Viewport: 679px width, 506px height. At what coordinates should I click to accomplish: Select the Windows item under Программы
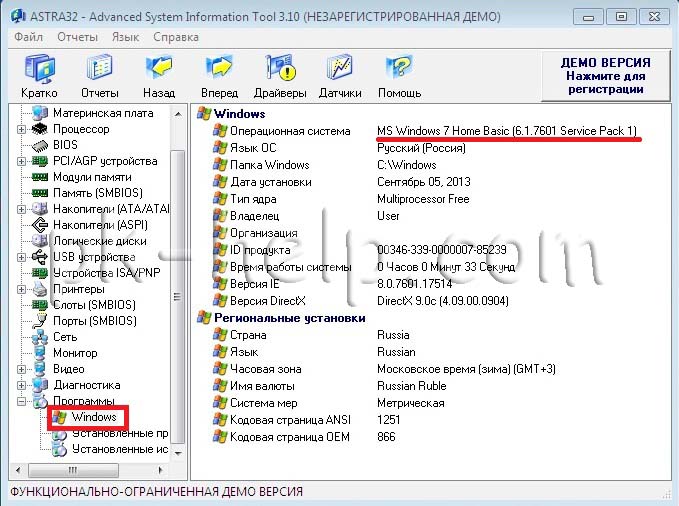point(94,417)
